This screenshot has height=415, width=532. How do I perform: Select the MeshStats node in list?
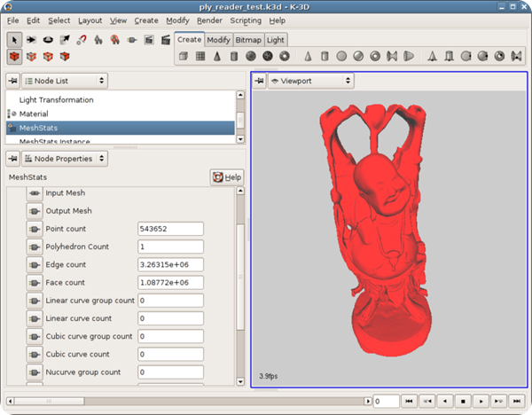coord(120,128)
